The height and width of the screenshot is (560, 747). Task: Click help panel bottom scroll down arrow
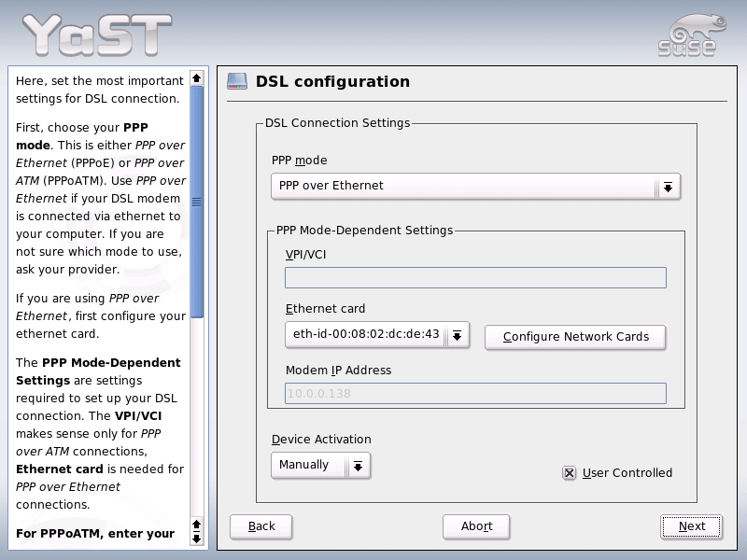197,539
